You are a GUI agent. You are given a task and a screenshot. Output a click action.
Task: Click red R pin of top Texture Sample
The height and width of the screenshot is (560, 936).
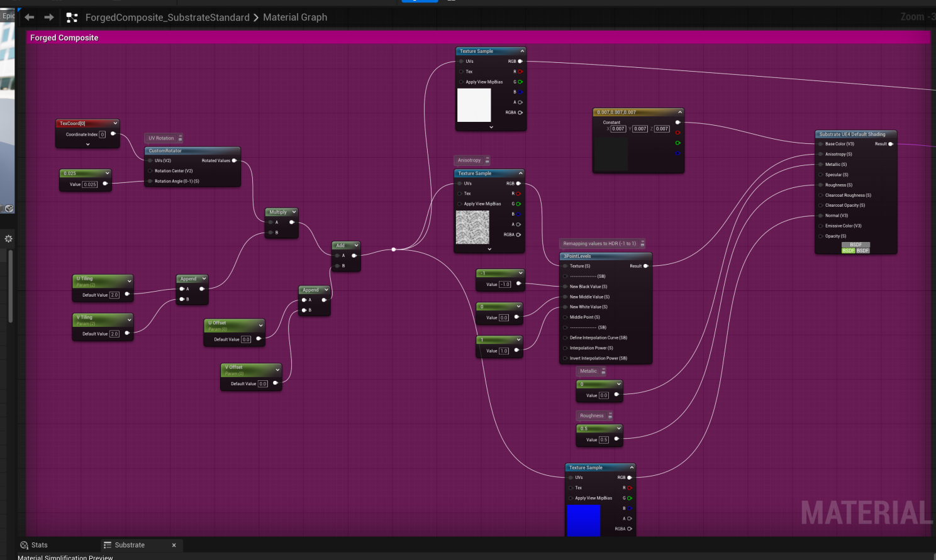coord(520,72)
